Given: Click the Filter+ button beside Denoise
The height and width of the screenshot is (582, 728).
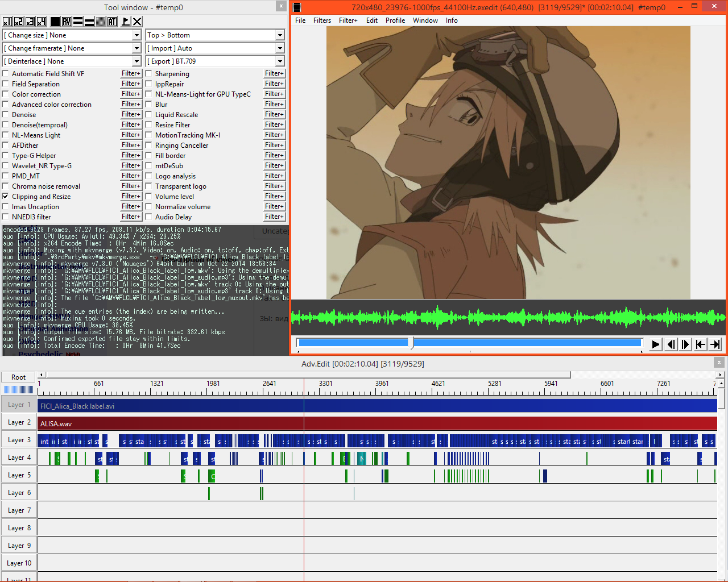Looking at the screenshot, I should coord(131,115).
